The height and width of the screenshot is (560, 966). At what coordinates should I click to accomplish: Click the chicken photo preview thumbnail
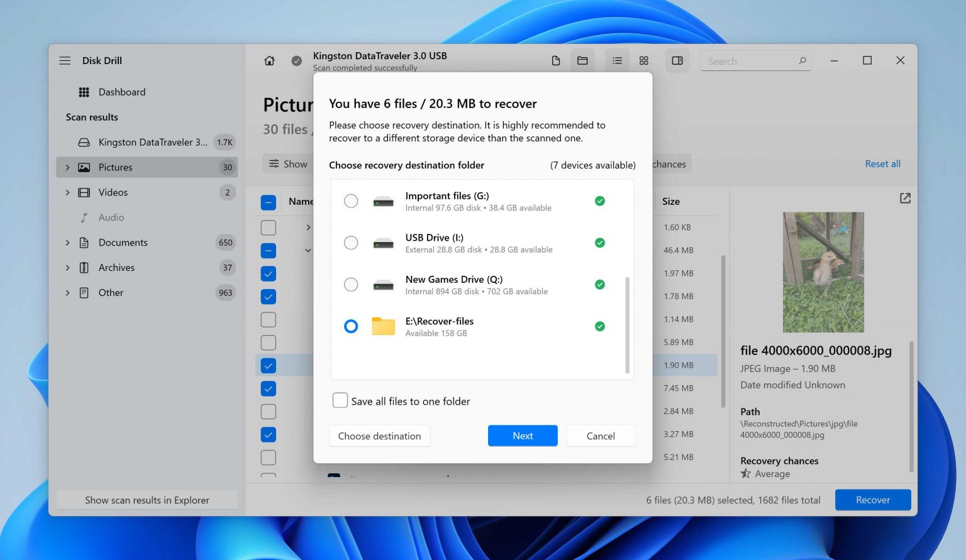(x=823, y=272)
